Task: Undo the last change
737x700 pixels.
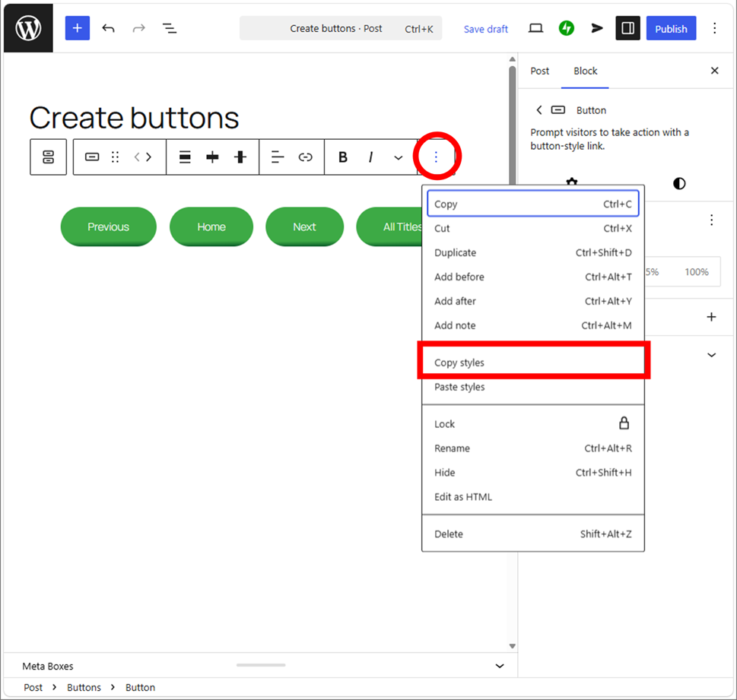Action: (108, 28)
